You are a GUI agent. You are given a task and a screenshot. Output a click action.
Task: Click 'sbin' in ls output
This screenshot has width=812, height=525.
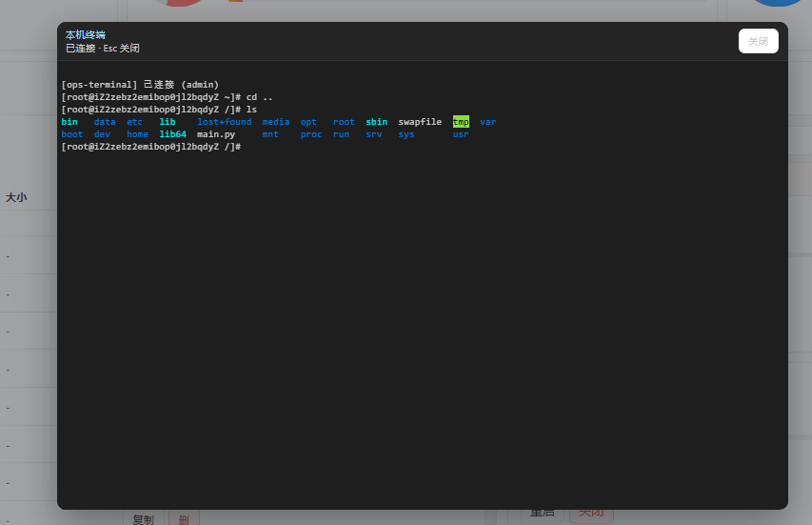click(376, 122)
